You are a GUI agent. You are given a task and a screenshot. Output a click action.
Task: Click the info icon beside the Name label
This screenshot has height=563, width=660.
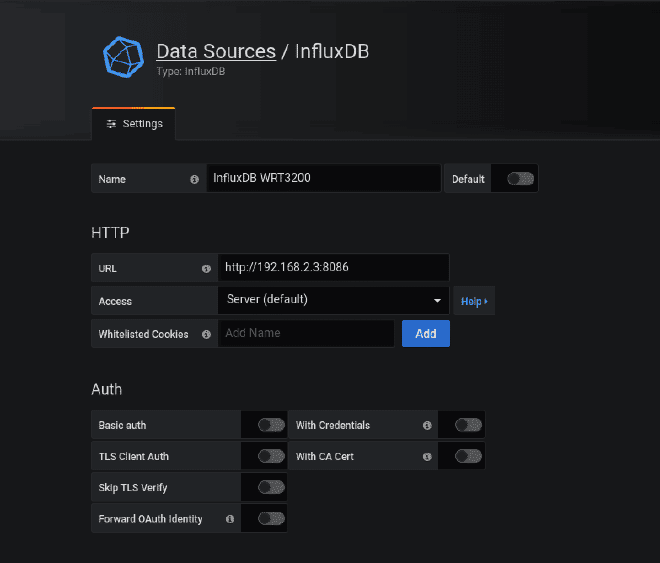coord(194,179)
